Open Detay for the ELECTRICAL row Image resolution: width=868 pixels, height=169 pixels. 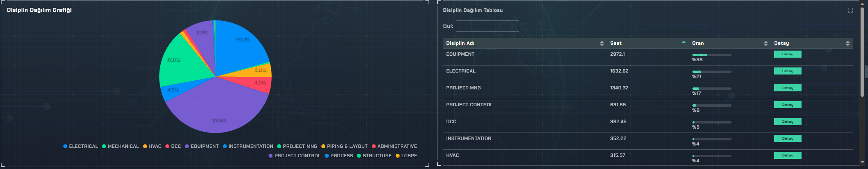click(787, 71)
